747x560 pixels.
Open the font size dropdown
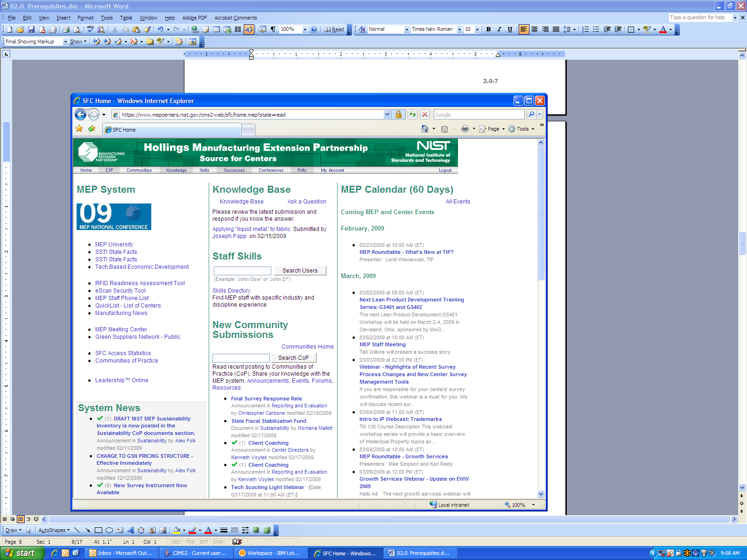point(477,29)
